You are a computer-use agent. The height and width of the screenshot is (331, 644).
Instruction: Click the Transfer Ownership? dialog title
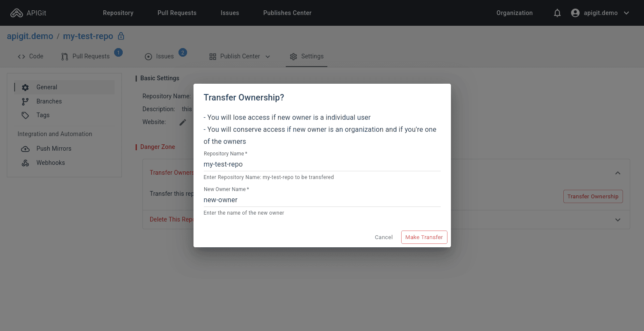pyautogui.click(x=244, y=97)
